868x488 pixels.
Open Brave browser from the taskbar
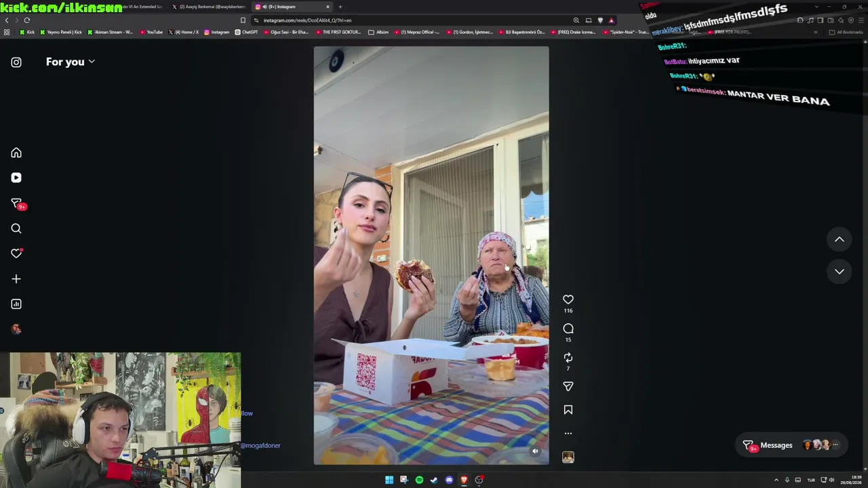(x=464, y=480)
